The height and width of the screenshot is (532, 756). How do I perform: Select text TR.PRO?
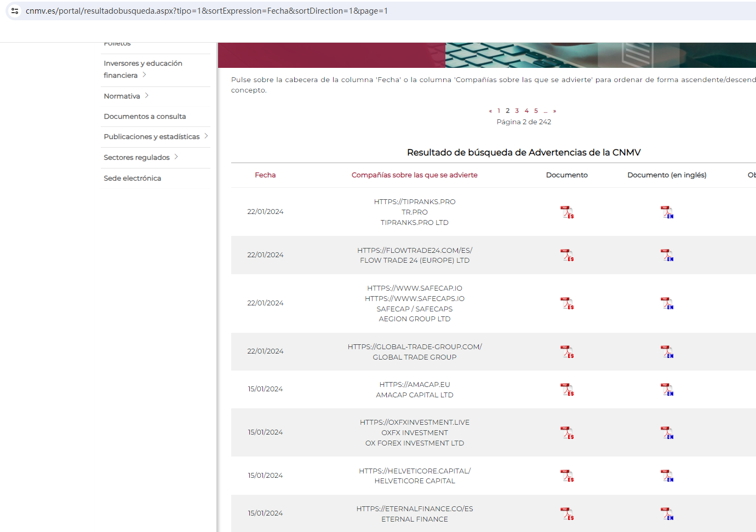click(x=415, y=212)
